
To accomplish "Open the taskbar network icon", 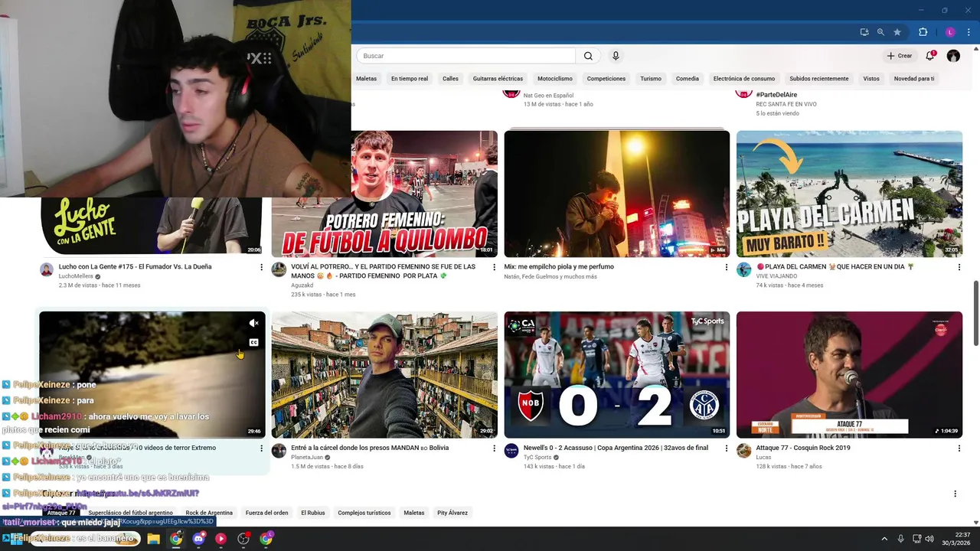I will (x=916, y=539).
